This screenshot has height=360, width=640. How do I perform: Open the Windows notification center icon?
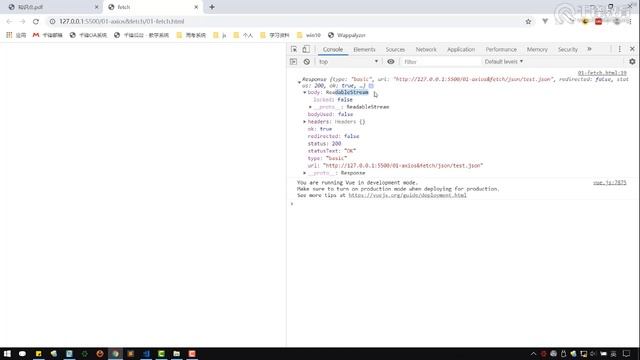pyautogui.click(x=627, y=353)
